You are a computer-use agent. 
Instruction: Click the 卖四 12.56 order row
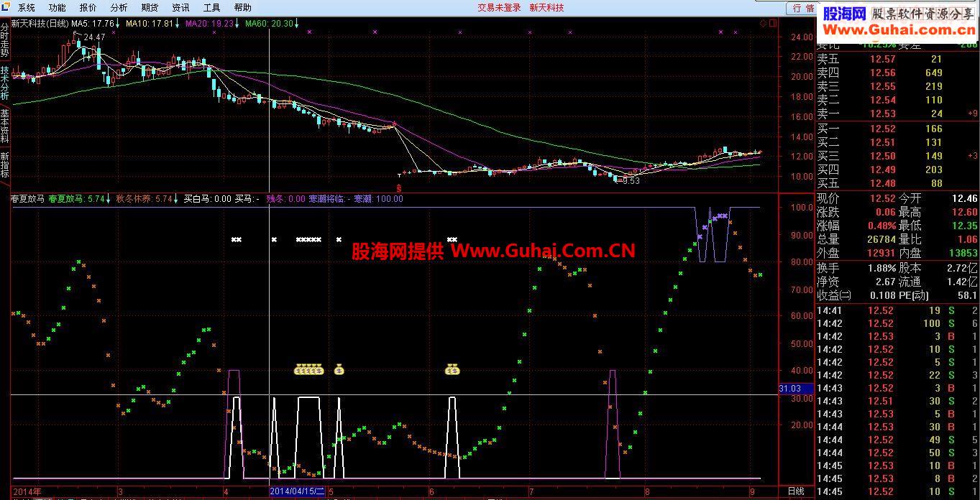[x=897, y=73]
